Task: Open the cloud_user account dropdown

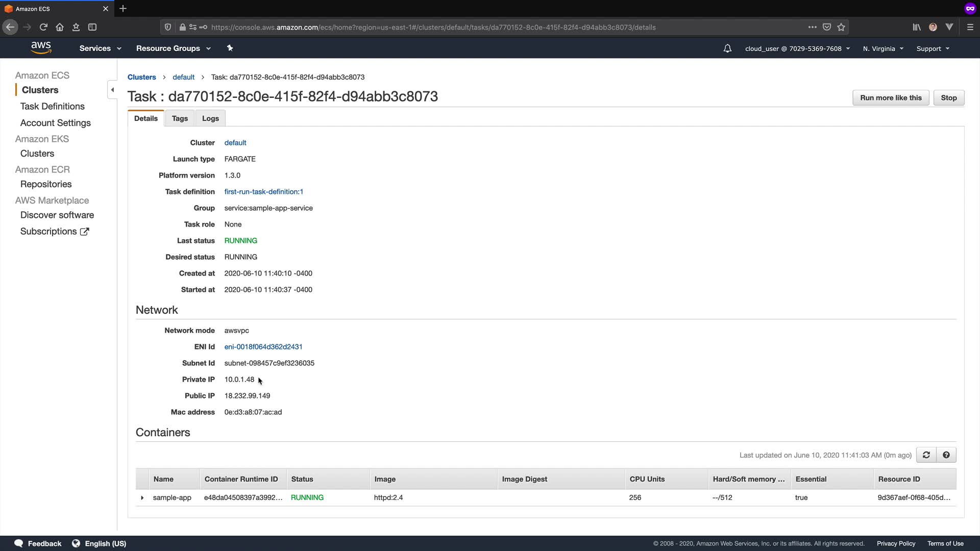Action: point(797,48)
